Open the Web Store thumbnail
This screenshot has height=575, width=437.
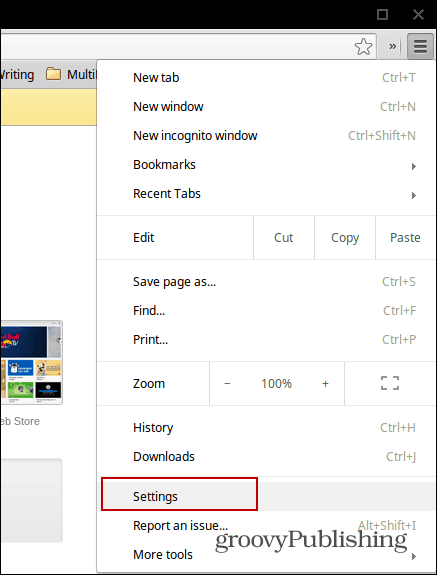tap(31, 363)
